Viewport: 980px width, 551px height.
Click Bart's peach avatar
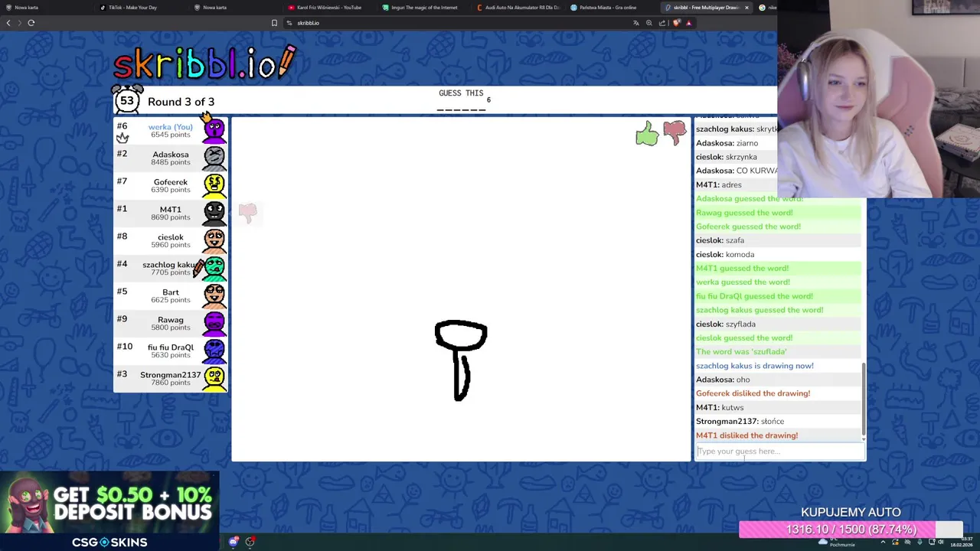214,295
